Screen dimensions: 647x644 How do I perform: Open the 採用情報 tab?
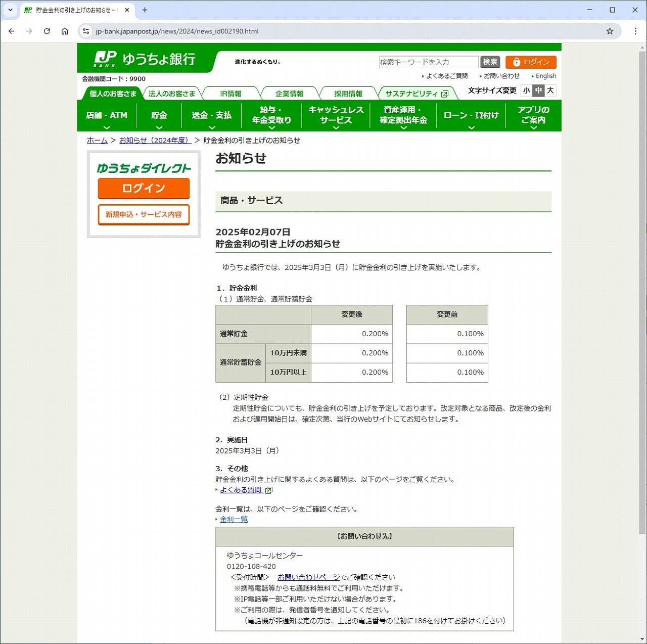coord(348,94)
